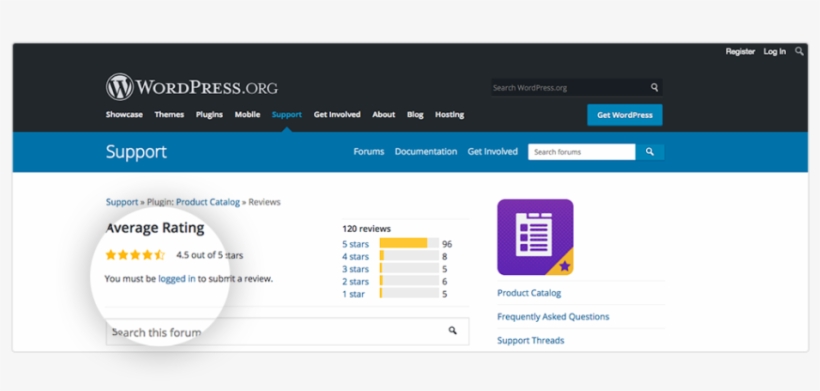Open the Hosting menu item
The height and width of the screenshot is (391, 820).
[x=449, y=114]
